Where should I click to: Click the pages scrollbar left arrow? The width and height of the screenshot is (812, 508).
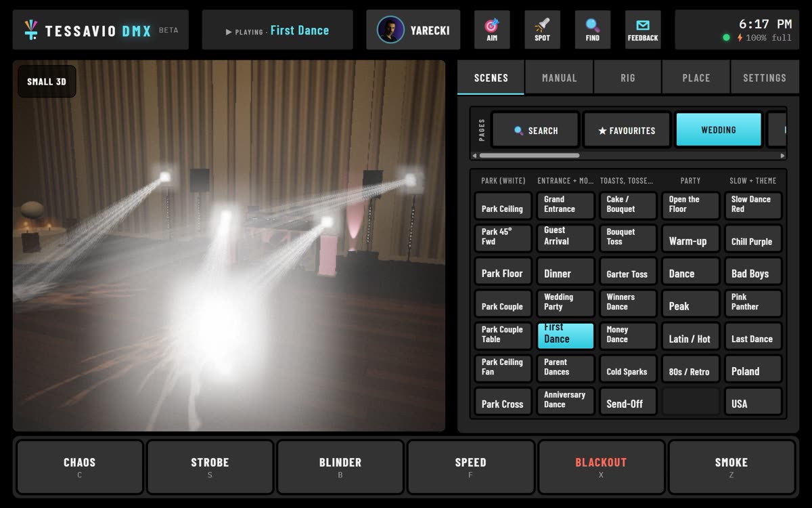point(474,156)
